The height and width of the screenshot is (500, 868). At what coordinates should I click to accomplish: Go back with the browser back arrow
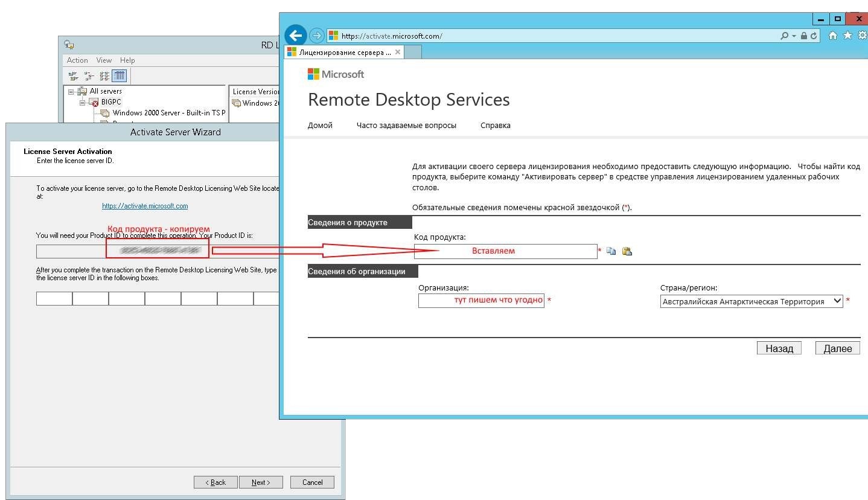tap(295, 35)
